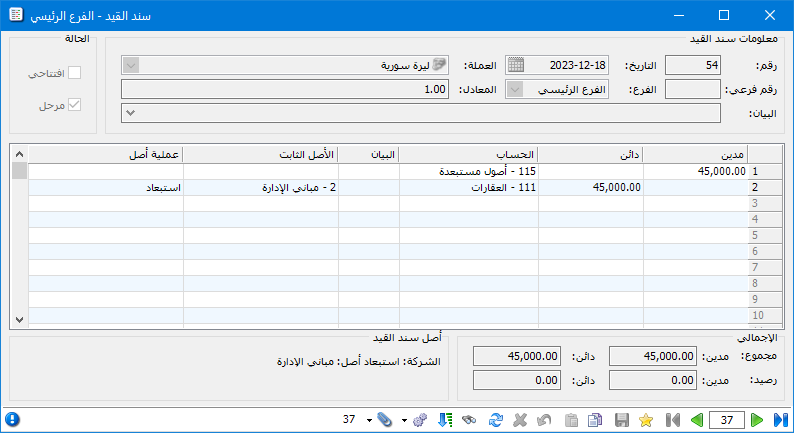Viewport: 794px width, 433px height.
Task: Click the yellow star new-record icon
Action: click(x=646, y=420)
